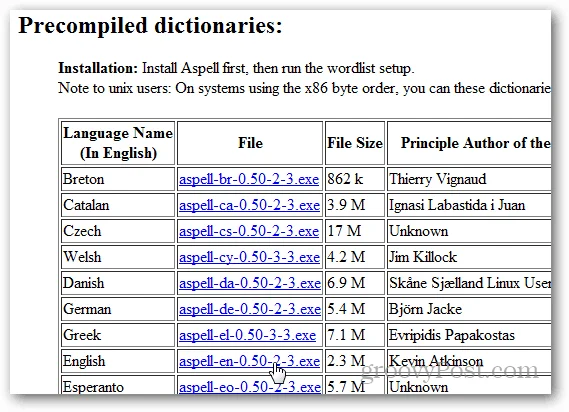This screenshot has width=569, height=412.
Task: Click 'Unknown' author in the Esperanto row
Action: pyautogui.click(x=419, y=387)
